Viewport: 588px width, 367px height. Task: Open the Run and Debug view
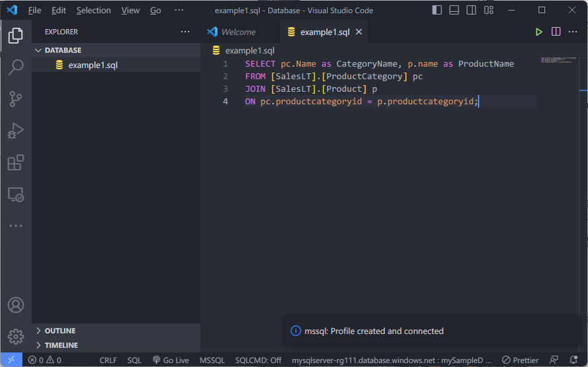coord(16,131)
